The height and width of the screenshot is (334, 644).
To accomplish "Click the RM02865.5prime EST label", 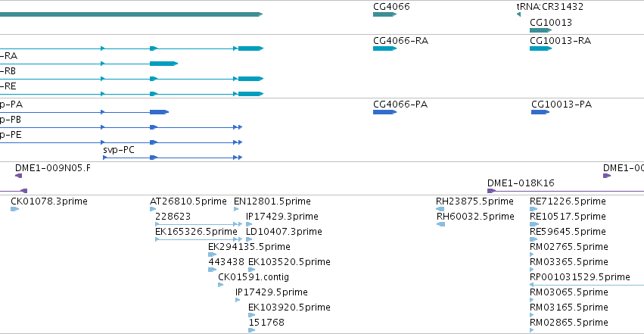I will 569,323.
